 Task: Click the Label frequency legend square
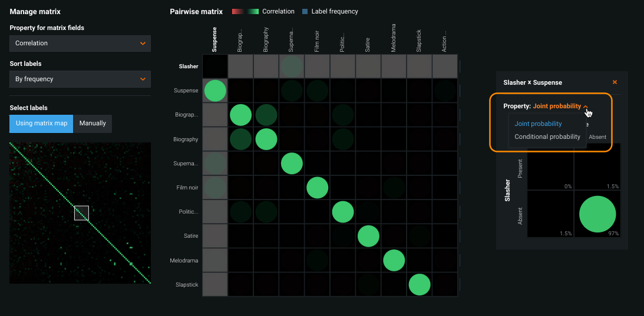[x=305, y=11]
